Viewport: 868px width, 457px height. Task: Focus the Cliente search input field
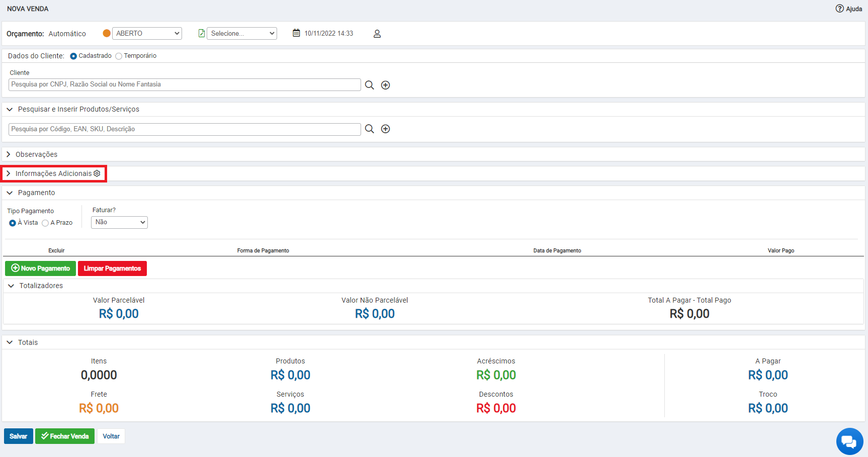(x=185, y=84)
